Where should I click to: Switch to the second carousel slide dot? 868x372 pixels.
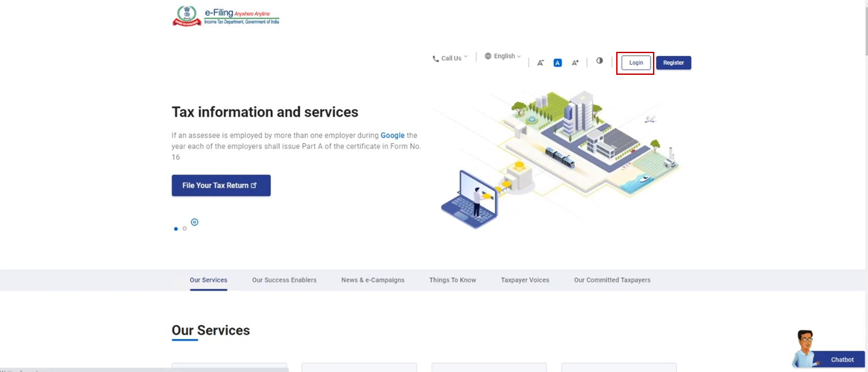(185, 229)
